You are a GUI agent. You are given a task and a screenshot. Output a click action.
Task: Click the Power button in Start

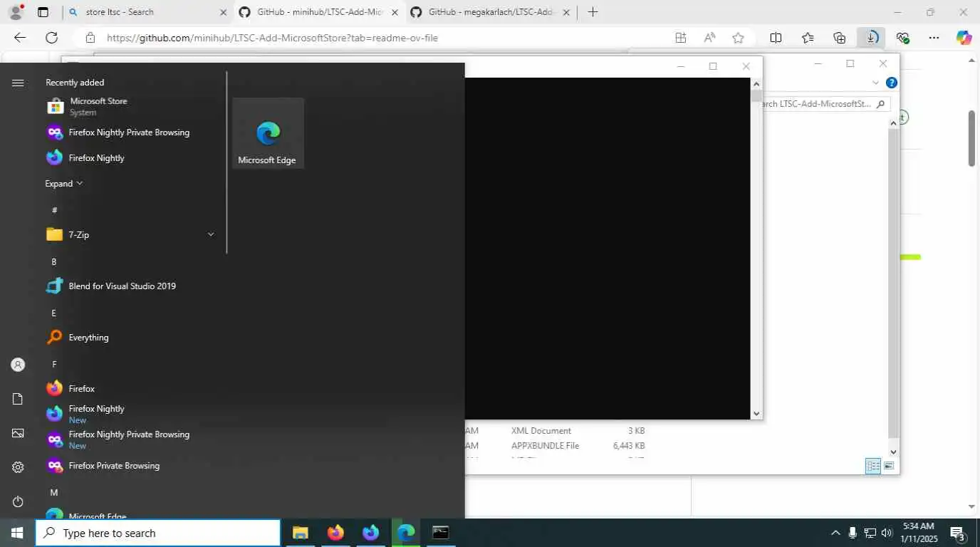click(18, 501)
